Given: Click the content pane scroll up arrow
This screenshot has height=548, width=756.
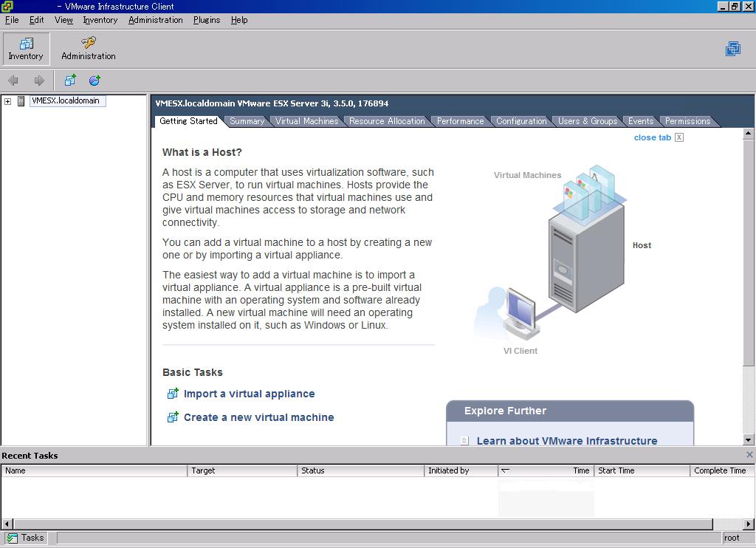Looking at the screenshot, I should pos(749,133).
